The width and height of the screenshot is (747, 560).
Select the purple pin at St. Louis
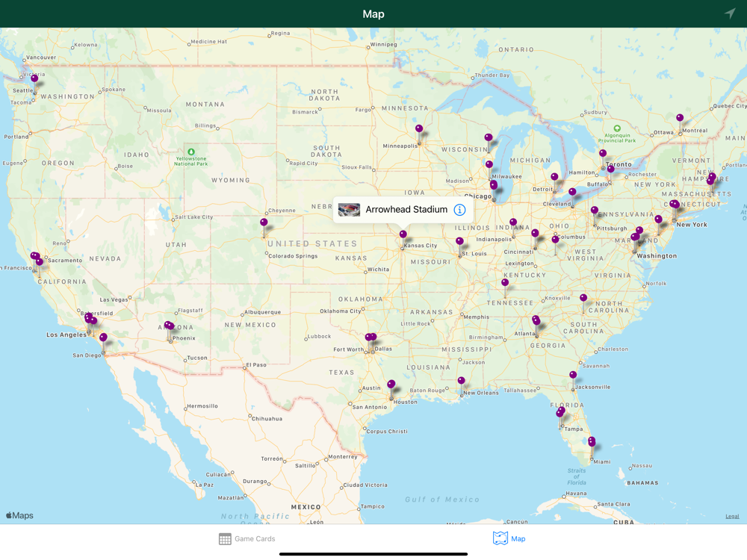459,241
